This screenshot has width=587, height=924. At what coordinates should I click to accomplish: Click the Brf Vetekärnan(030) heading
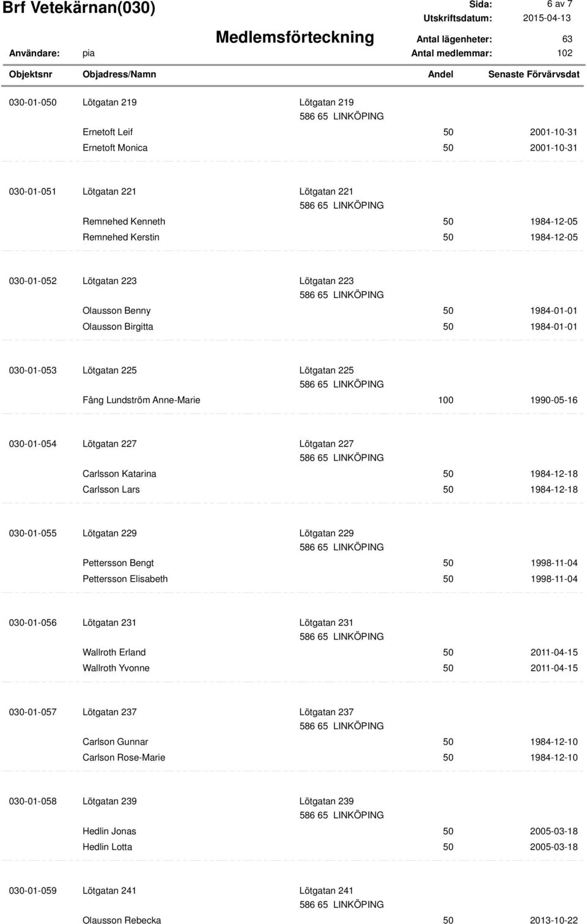point(82,9)
